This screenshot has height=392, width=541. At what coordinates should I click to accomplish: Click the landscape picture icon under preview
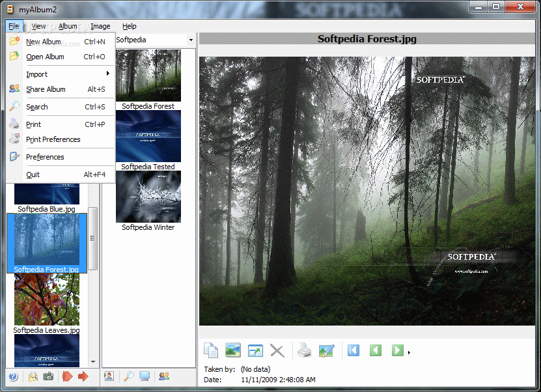coord(233,350)
